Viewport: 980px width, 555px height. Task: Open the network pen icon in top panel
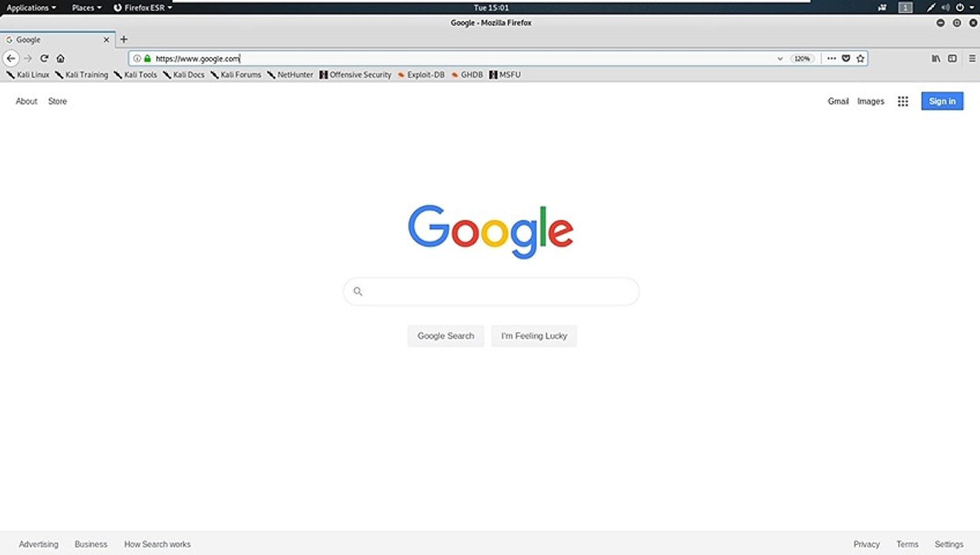(x=931, y=8)
